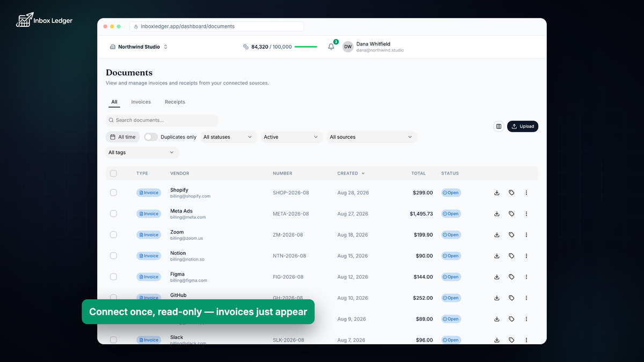The image size is (644, 362).
Task: Select the Meta Ads row checkbox
Action: tap(113, 213)
